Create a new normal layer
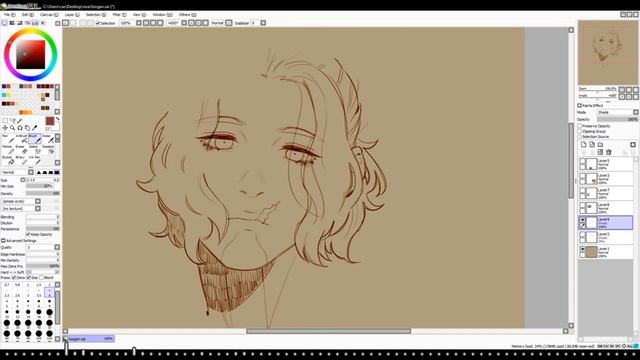640x360 pixels. 583,144
